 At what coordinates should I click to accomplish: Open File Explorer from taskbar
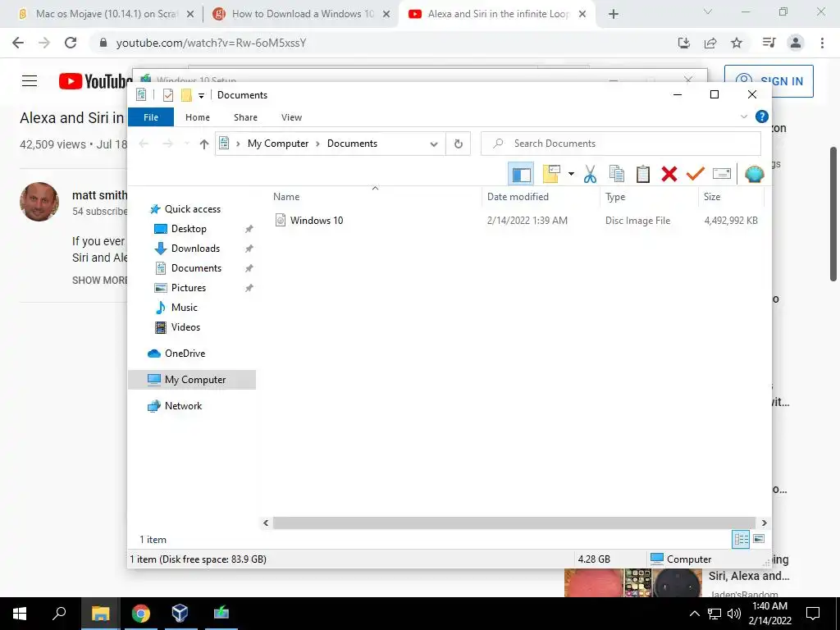[x=100, y=614]
